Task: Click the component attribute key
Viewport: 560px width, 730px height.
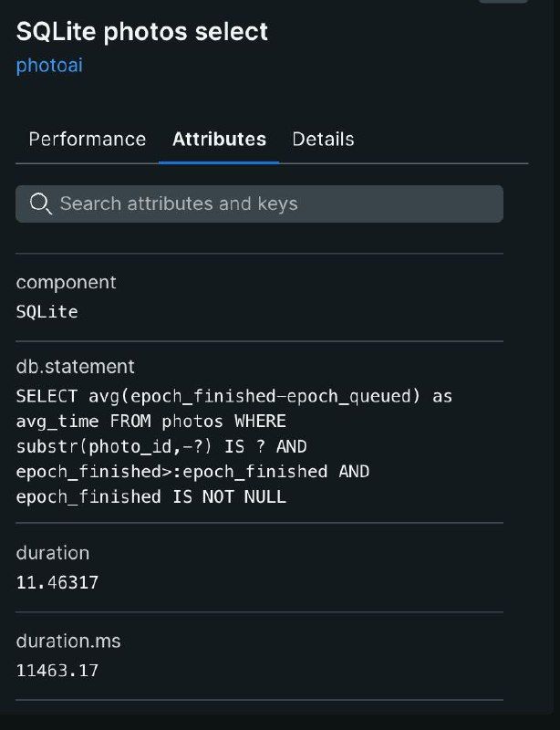Action: [67, 282]
